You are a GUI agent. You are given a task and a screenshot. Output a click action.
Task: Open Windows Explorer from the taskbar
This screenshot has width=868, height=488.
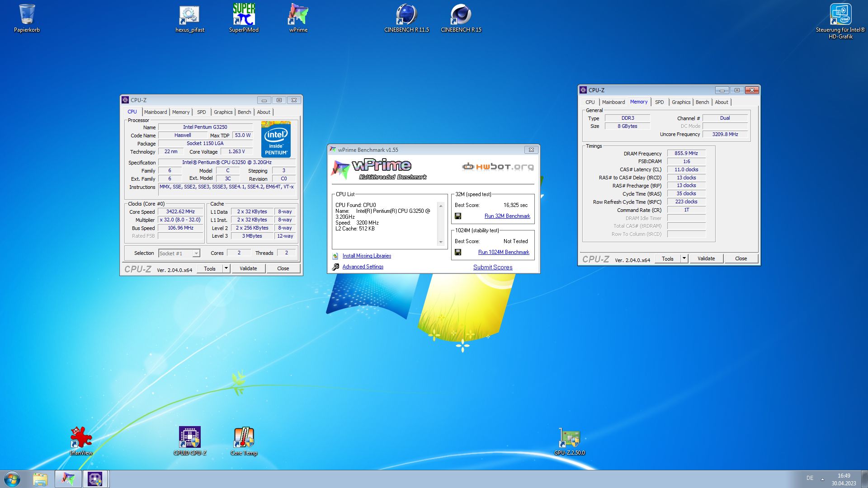(x=40, y=479)
